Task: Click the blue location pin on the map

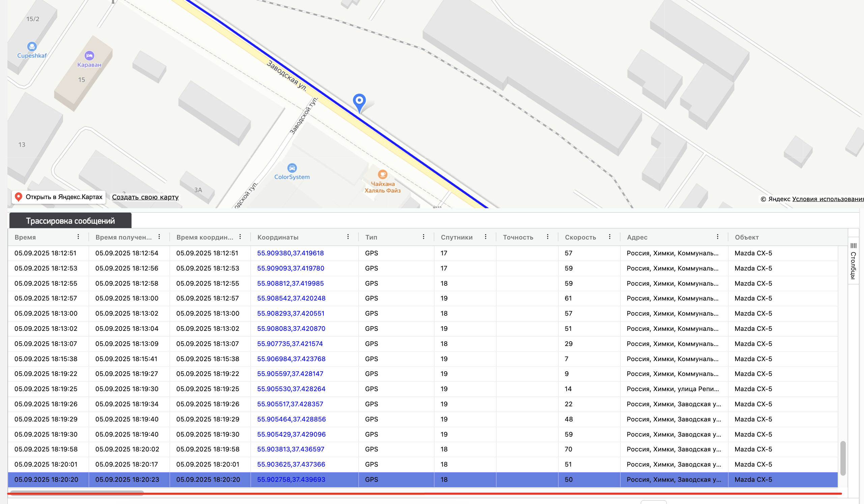Action: pos(359,101)
